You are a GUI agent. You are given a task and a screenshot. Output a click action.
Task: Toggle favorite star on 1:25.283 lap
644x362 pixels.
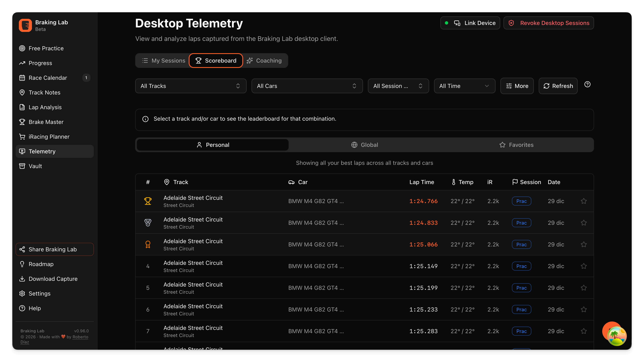point(584,331)
